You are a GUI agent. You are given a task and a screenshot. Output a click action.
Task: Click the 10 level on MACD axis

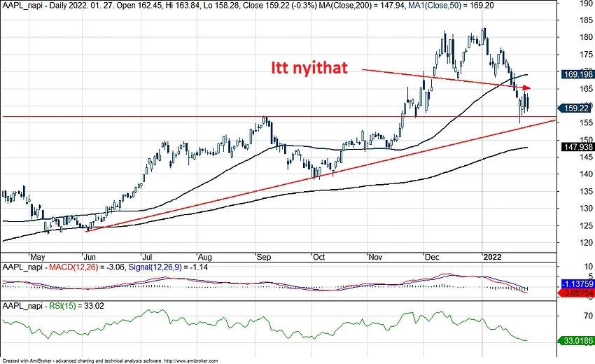coord(589,267)
